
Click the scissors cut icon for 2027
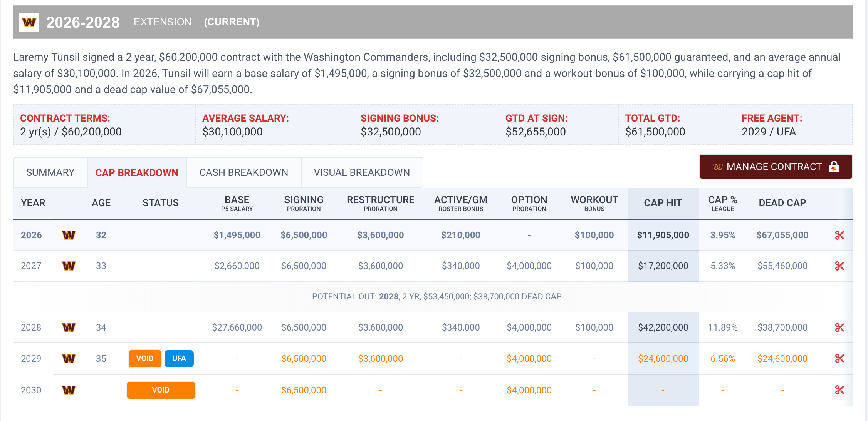coord(839,266)
